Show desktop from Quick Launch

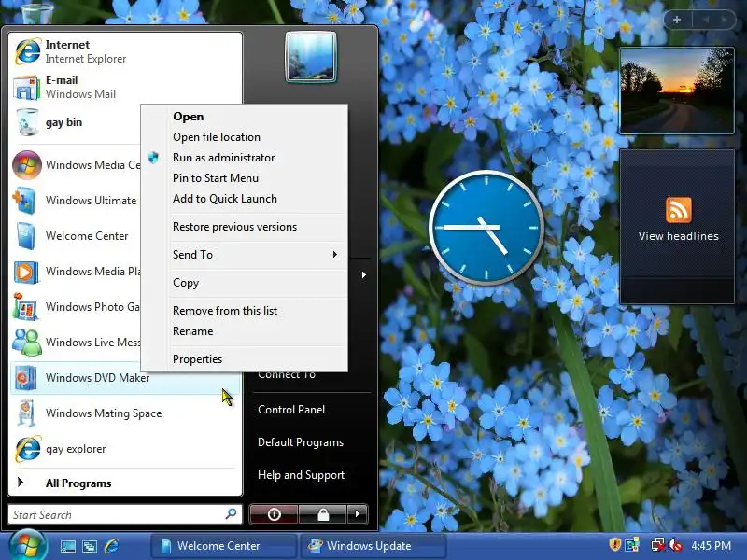click(67, 546)
